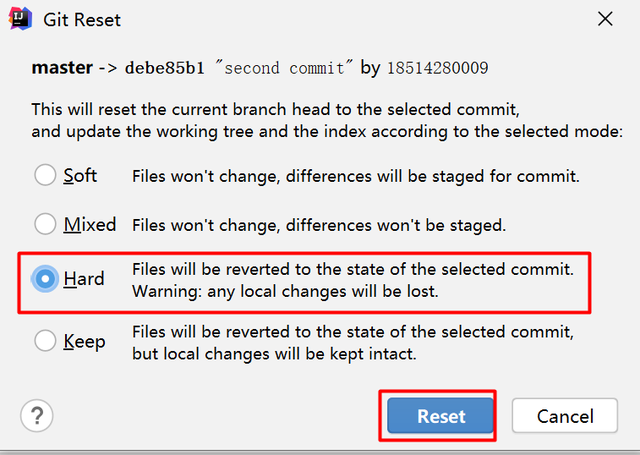
Task: Select the Hard reset radio button
Action: [x=46, y=279]
